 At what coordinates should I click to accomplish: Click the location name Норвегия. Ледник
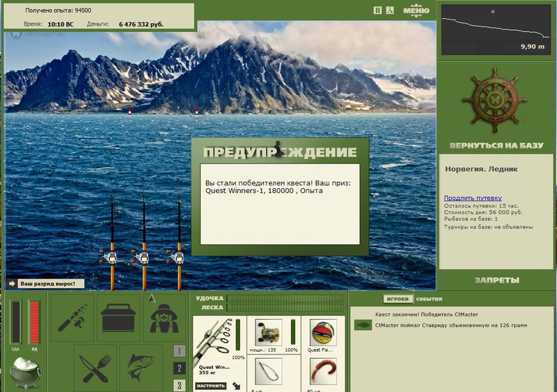pyautogui.click(x=481, y=169)
